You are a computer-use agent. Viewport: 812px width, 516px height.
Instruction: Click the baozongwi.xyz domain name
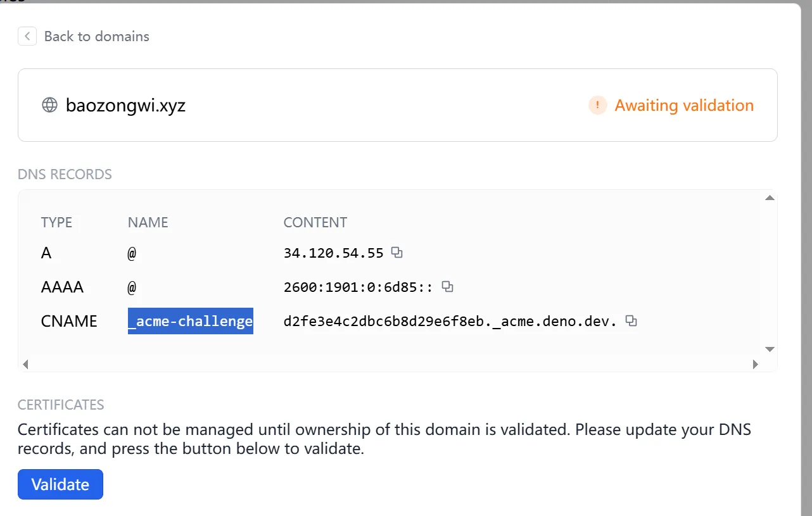pyautogui.click(x=125, y=105)
